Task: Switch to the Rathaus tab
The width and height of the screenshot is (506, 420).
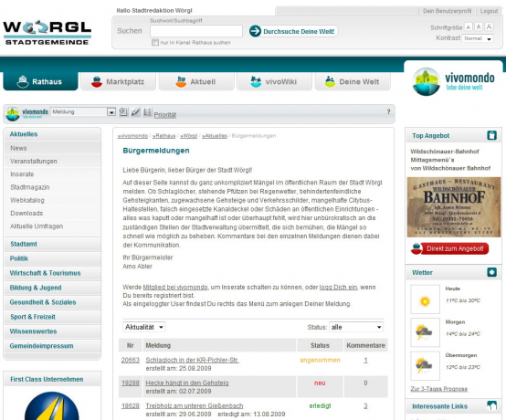Action: [x=41, y=81]
